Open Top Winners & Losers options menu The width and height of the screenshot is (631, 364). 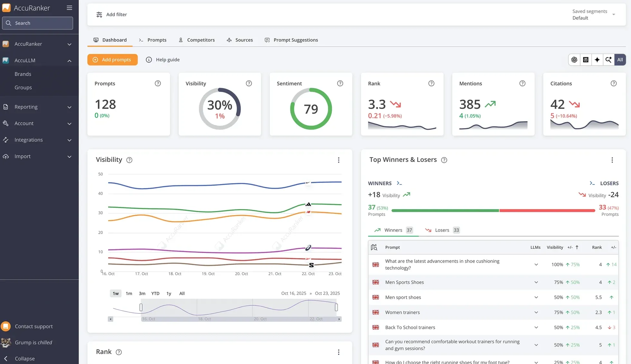tap(612, 160)
